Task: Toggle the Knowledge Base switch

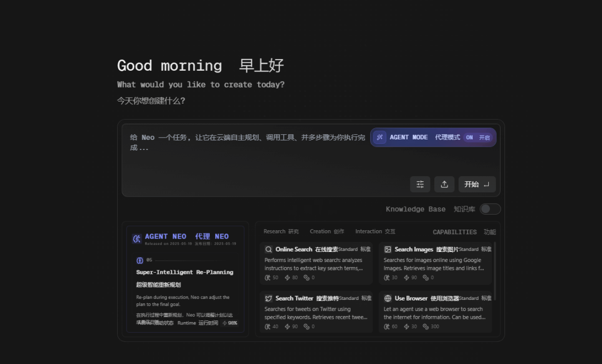Action: (490, 209)
